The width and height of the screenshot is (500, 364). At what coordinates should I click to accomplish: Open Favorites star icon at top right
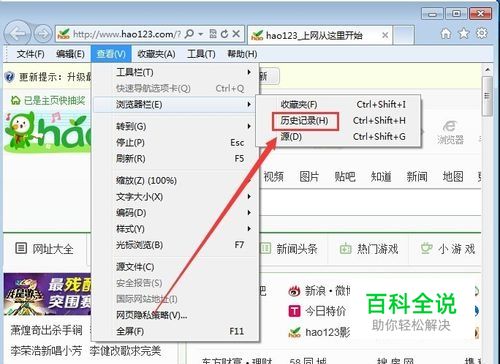click(x=464, y=33)
